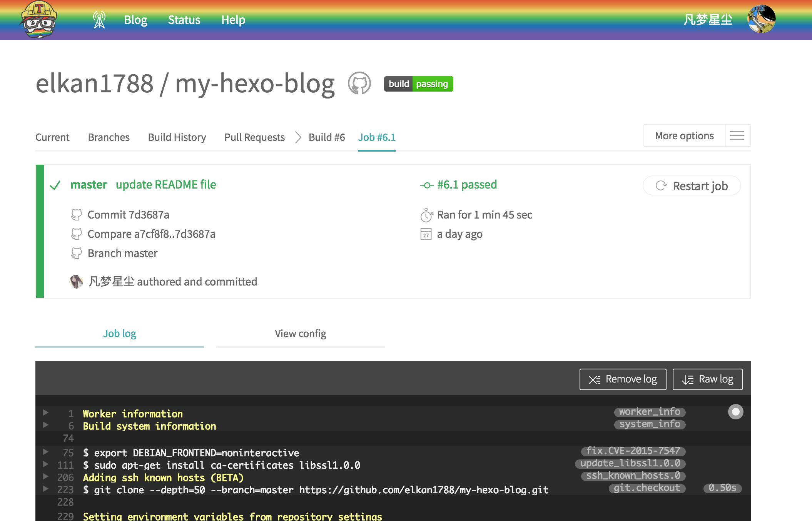The image size is (812, 521).
Task: Open the Help link in header
Action: pos(233,20)
